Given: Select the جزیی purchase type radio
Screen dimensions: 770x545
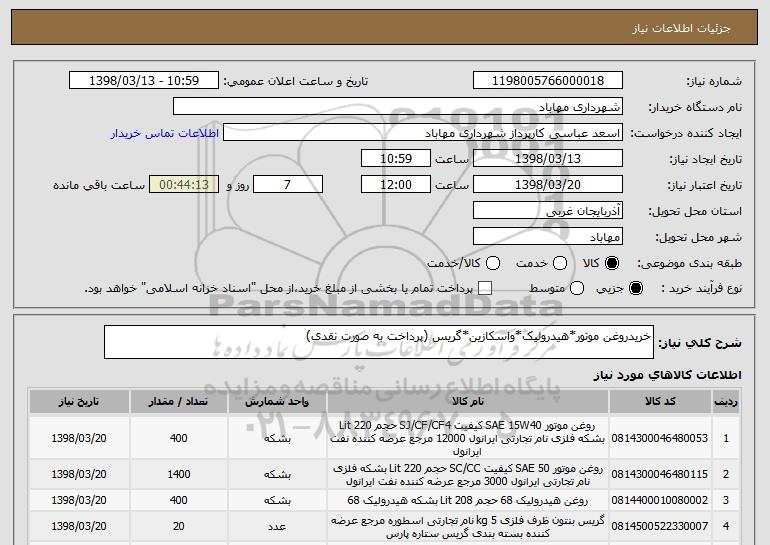Looking at the screenshot, I should (x=635, y=288).
